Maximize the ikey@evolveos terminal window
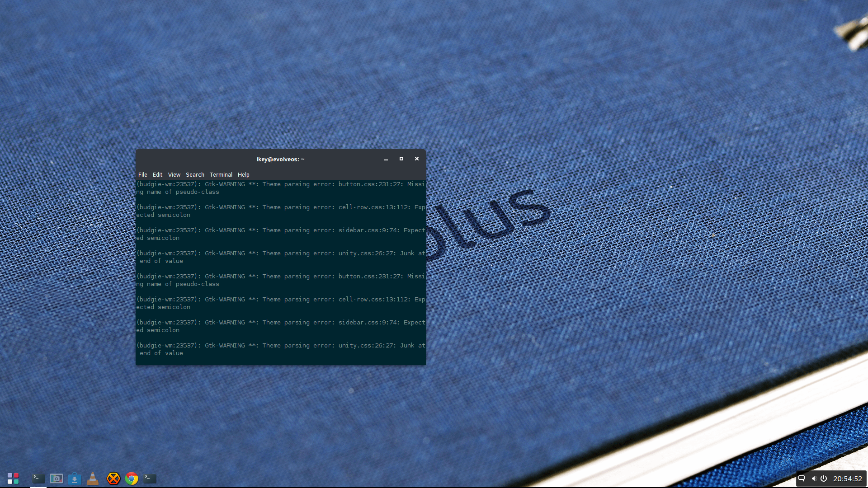The height and width of the screenshot is (488, 868). [x=401, y=159]
